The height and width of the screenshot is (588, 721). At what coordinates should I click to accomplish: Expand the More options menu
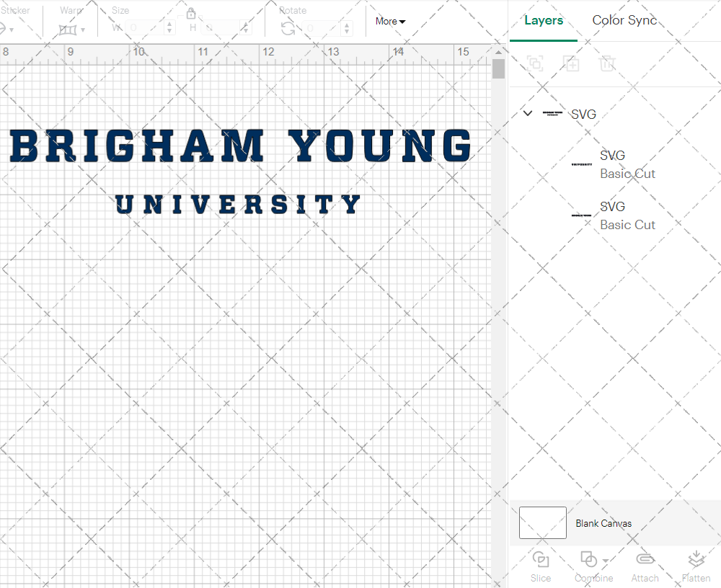point(389,21)
